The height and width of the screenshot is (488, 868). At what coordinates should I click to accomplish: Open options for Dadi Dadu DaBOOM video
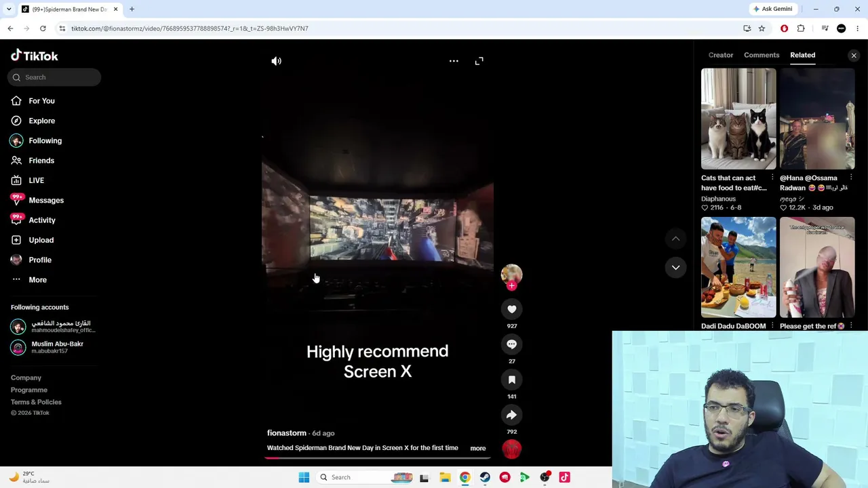772,327
